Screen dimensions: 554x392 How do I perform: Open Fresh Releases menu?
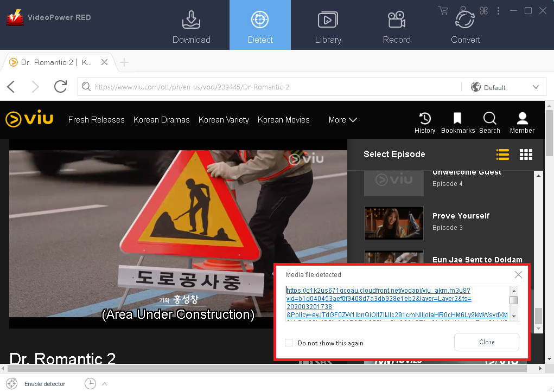point(96,120)
